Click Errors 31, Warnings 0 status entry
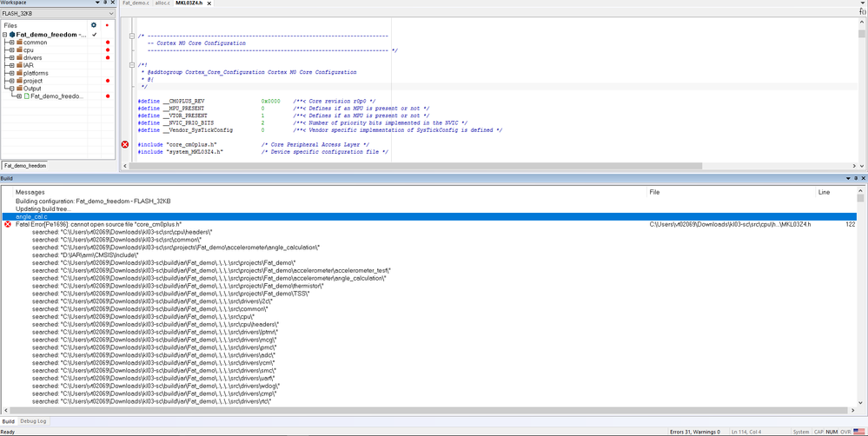 tap(695, 432)
